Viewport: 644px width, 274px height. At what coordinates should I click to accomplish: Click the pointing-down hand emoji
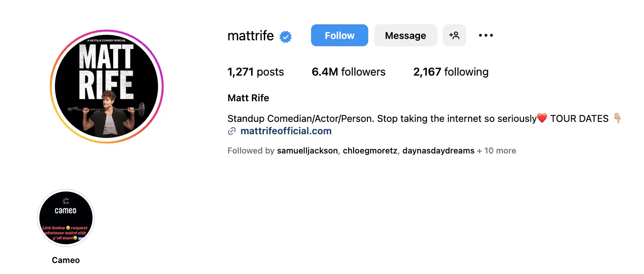click(x=617, y=119)
